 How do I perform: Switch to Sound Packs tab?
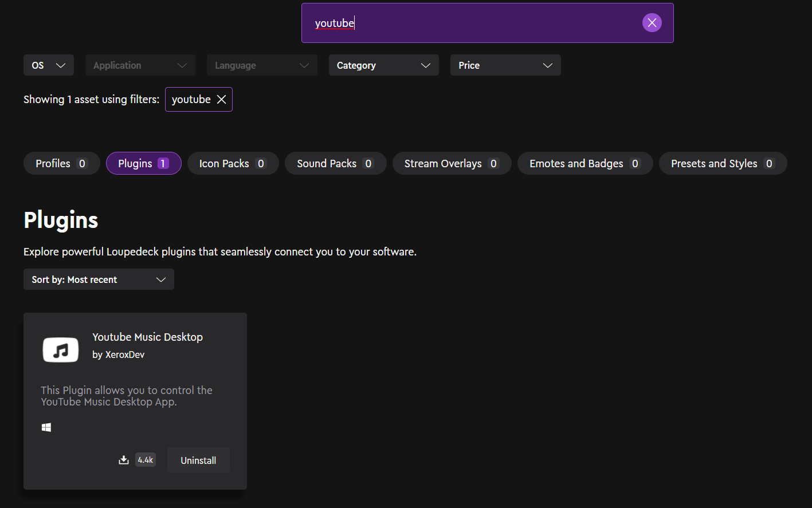pos(335,164)
